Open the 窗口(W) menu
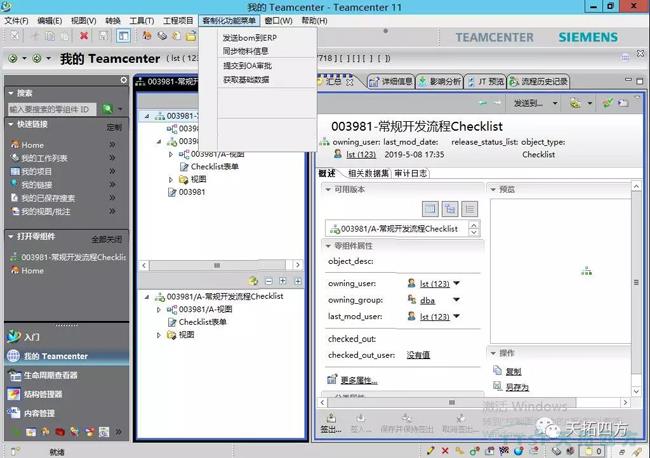Image resolution: width=650 pixels, height=458 pixels. 279,21
